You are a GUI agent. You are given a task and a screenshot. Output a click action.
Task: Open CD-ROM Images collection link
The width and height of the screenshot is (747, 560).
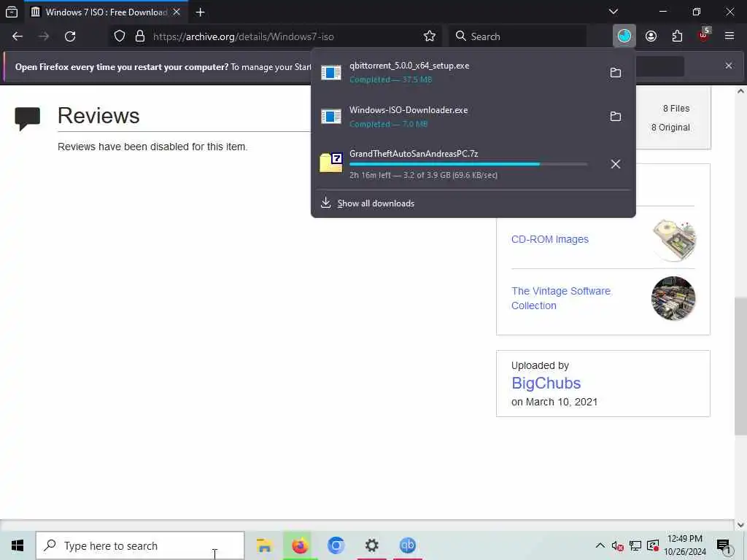pyautogui.click(x=550, y=239)
